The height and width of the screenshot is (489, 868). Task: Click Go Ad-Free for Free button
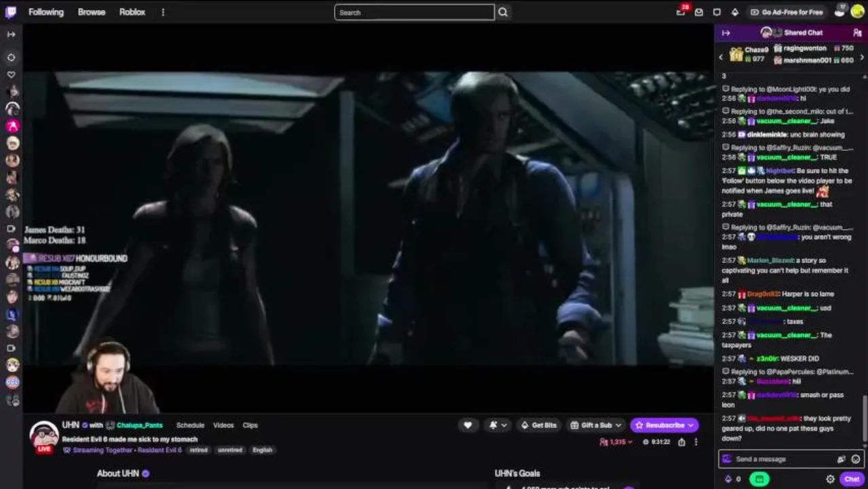786,12
